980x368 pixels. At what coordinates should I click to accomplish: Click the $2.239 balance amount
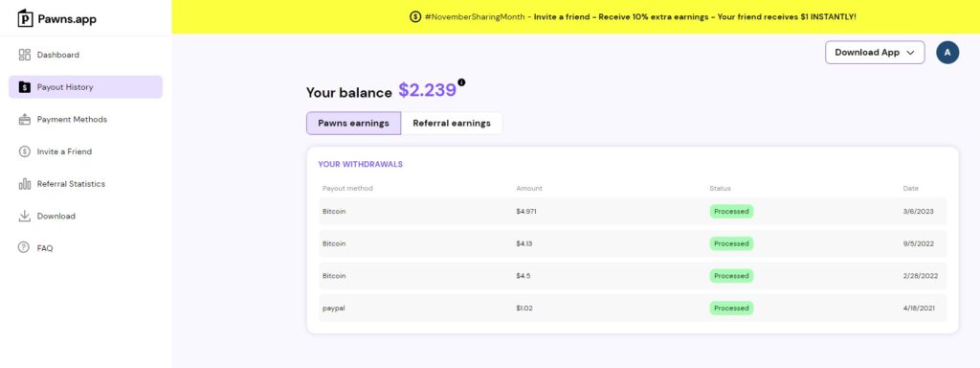pos(428,90)
